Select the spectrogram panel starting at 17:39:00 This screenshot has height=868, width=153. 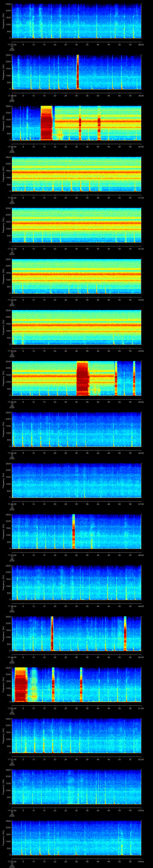point(76,123)
